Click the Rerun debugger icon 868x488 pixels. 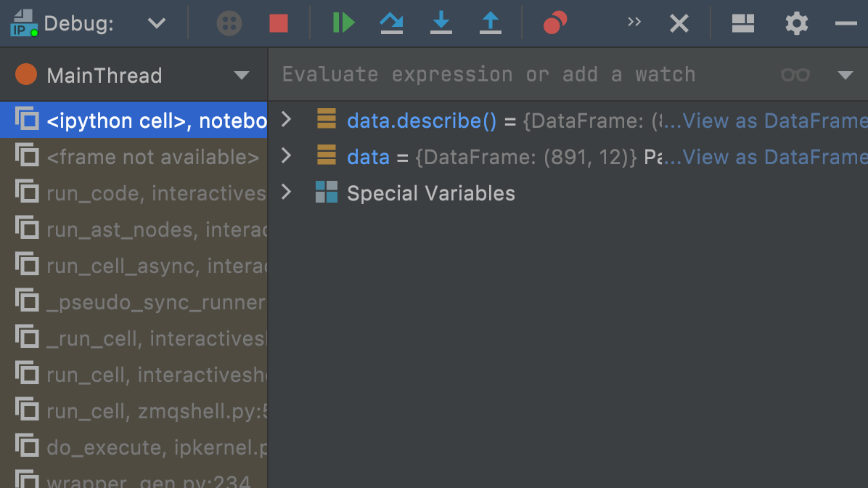(229, 24)
